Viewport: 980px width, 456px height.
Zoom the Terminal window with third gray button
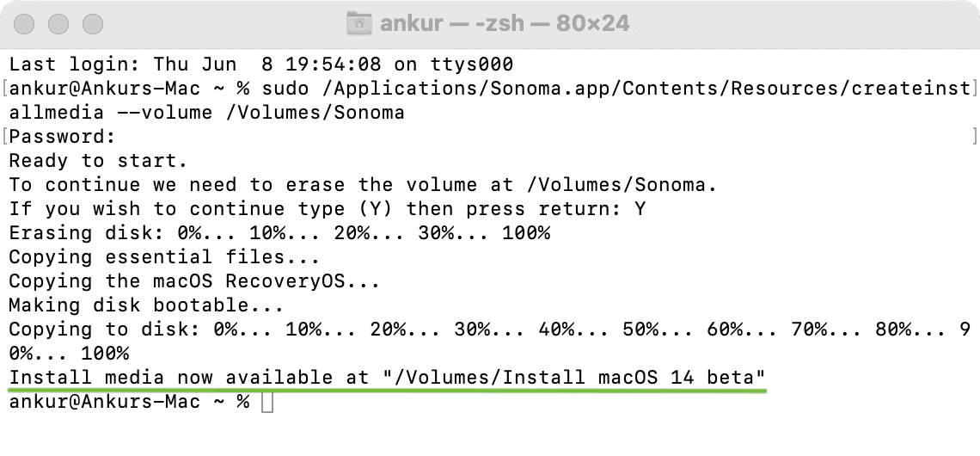93,24
